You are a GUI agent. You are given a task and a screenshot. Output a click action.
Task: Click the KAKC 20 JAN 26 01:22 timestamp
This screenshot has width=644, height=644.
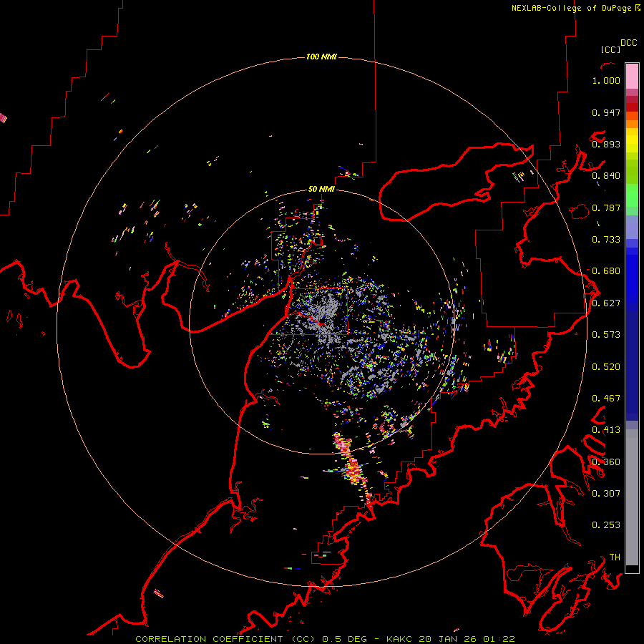[x=451, y=639]
